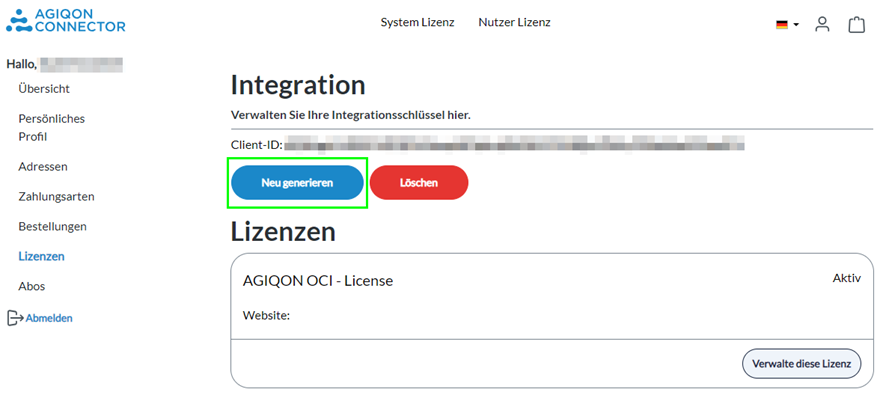880x395 pixels.
Task: Click the Neu generieren button
Action: (x=297, y=183)
